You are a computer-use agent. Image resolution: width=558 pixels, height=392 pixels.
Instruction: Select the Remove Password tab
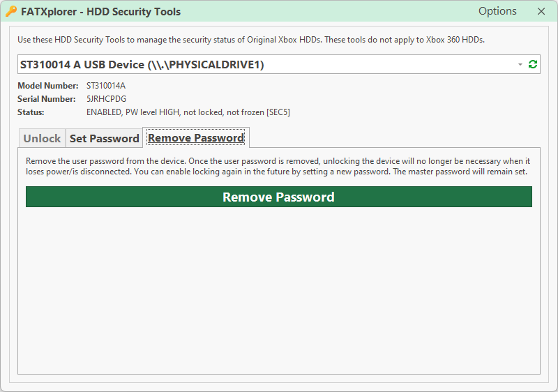pos(196,137)
